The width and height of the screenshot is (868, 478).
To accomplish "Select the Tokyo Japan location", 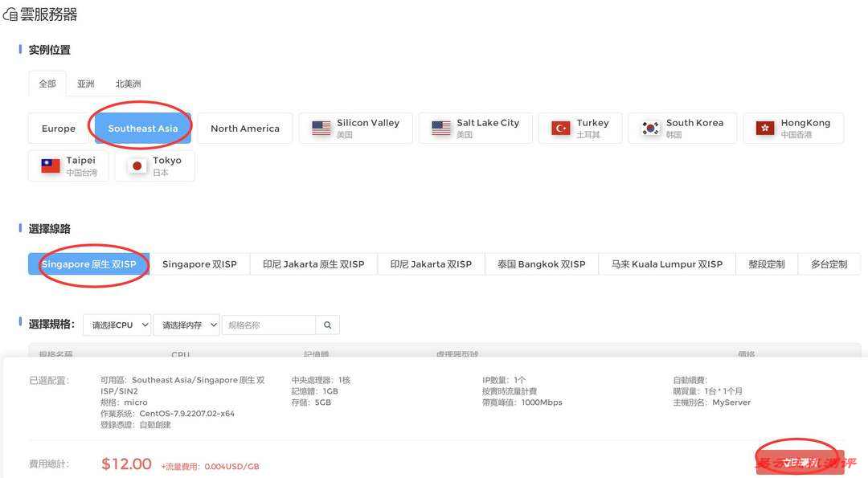I will (x=154, y=166).
